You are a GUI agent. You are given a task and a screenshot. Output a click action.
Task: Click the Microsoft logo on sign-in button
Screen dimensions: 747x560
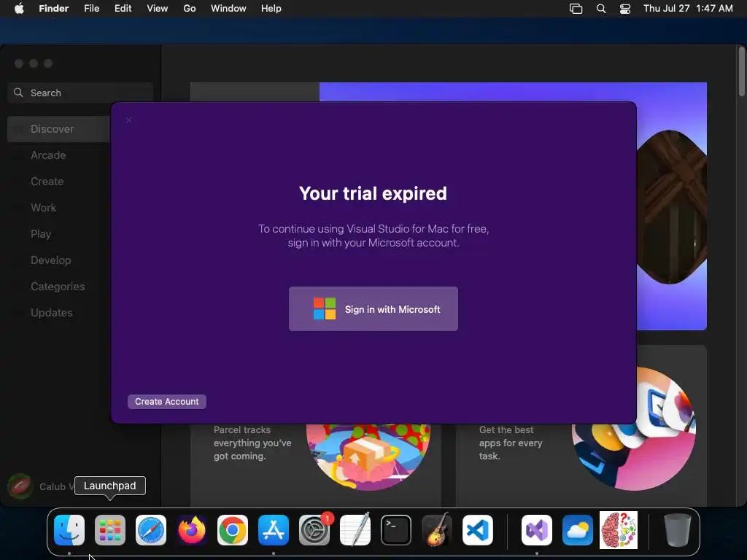[325, 308]
